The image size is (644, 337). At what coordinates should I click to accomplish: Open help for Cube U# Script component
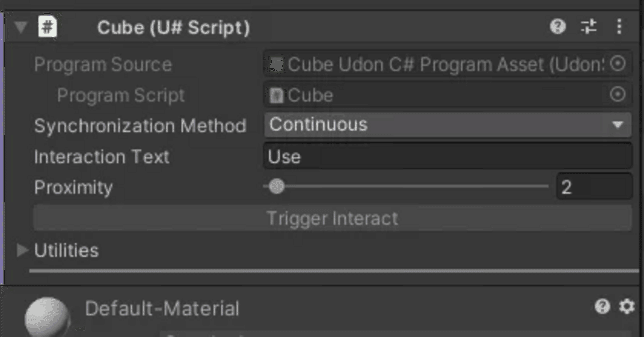tap(557, 27)
